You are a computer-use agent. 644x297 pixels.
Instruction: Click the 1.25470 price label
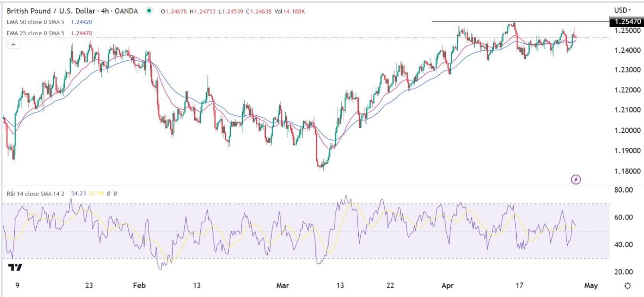(x=626, y=22)
